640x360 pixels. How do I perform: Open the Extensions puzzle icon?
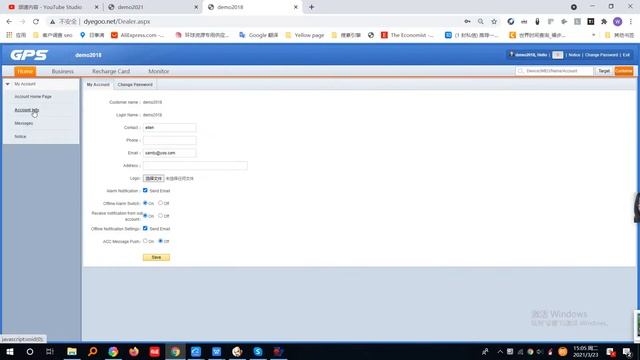coord(604,21)
